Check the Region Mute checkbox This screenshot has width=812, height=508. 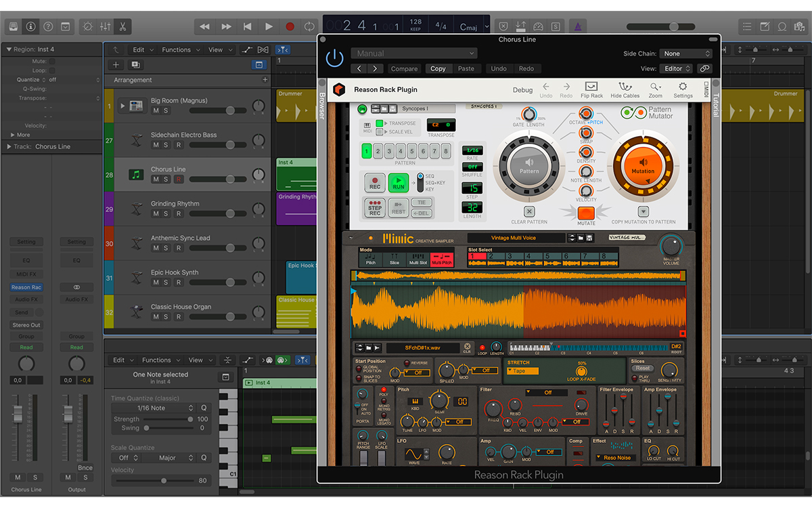point(52,61)
